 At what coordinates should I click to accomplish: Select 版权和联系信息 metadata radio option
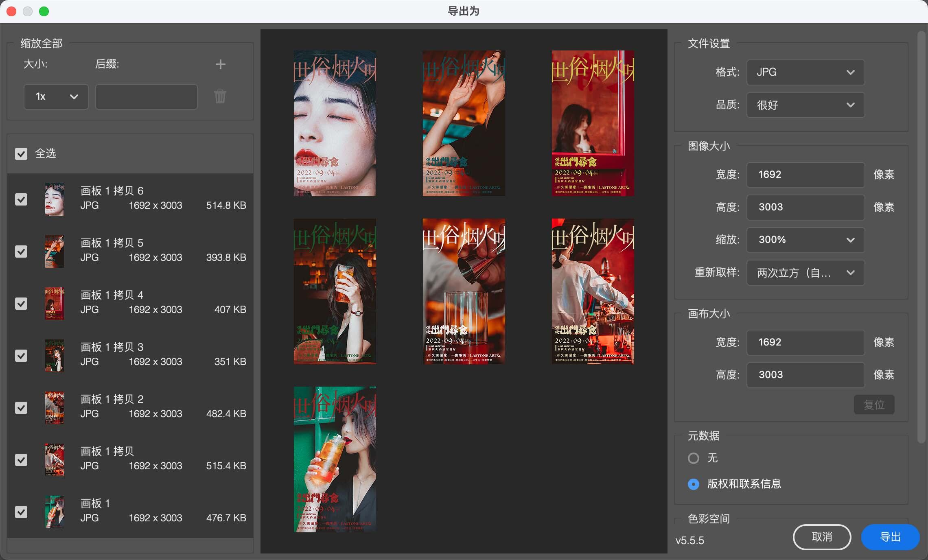click(694, 484)
